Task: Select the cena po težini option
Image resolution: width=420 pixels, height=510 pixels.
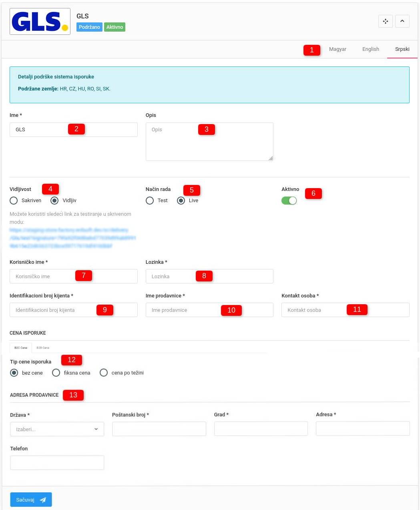Action: coord(104,373)
